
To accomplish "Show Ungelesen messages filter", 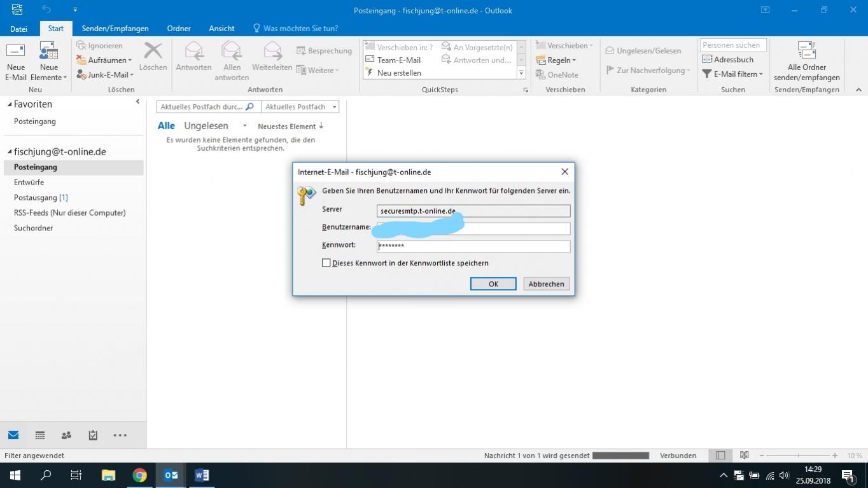I will point(206,126).
